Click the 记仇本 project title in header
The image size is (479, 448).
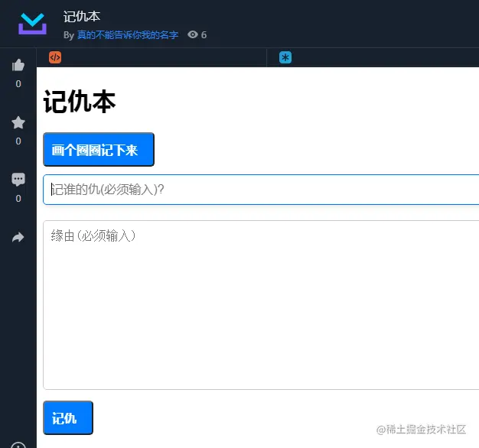82,17
